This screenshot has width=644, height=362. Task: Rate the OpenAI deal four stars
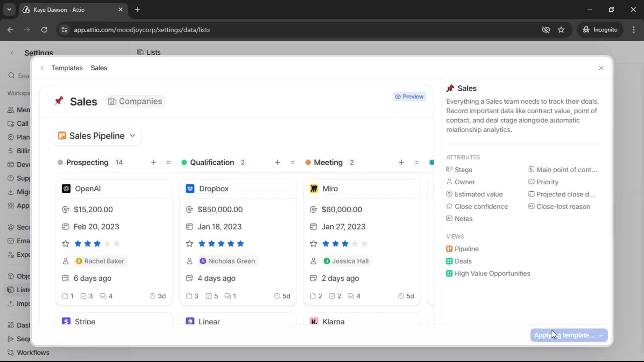point(107,244)
